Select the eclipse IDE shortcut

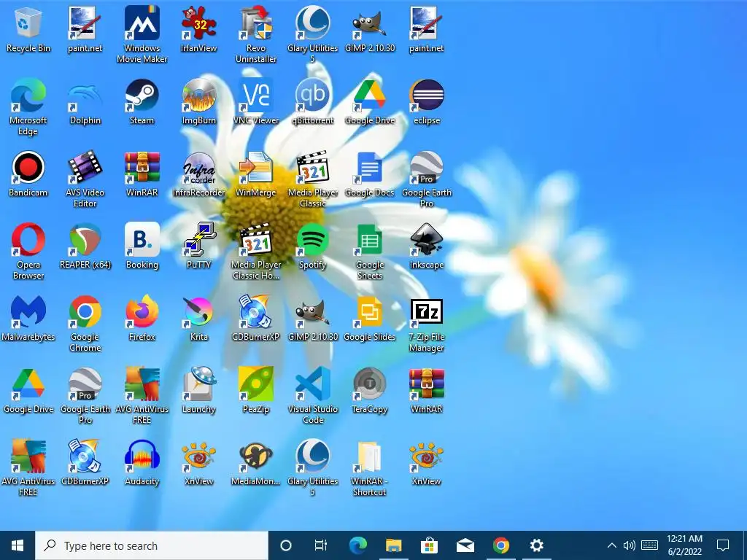[x=426, y=102]
